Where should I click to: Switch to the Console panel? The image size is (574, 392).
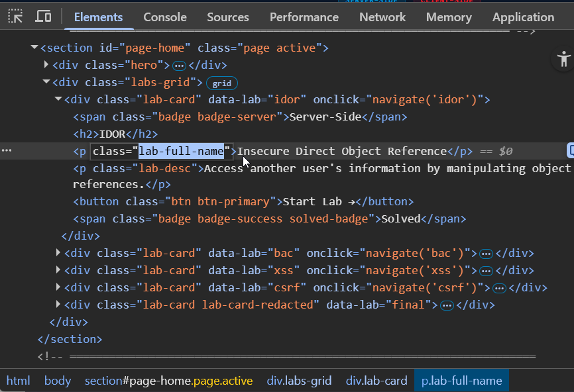pyautogui.click(x=164, y=17)
